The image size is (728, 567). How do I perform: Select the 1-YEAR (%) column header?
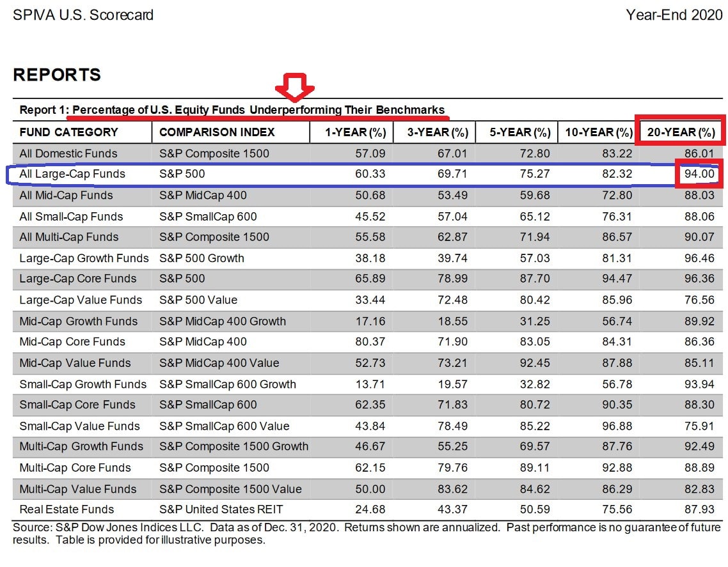tap(356, 132)
